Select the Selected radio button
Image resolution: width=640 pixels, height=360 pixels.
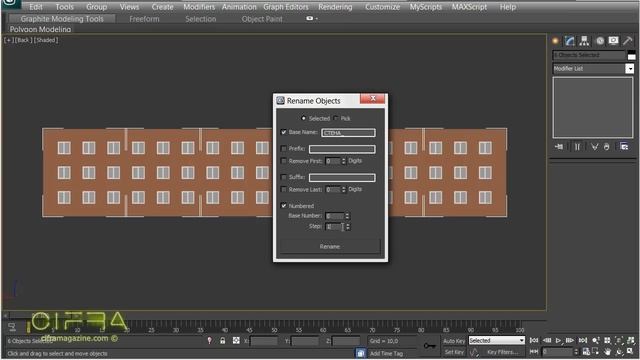pyautogui.click(x=303, y=118)
